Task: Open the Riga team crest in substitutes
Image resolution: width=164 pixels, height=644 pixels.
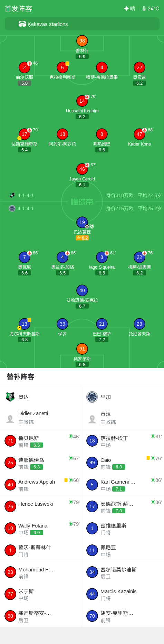Action: point(92,397)
